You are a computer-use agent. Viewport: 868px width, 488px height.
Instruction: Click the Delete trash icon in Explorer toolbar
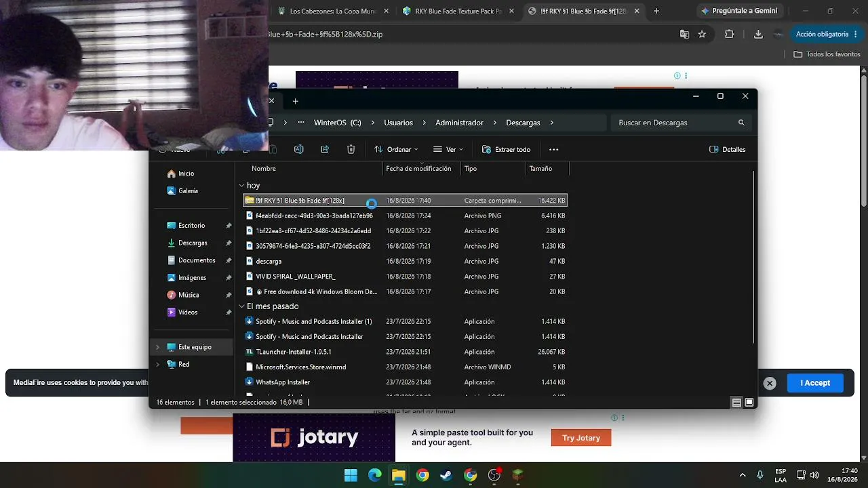pos(351,149)
